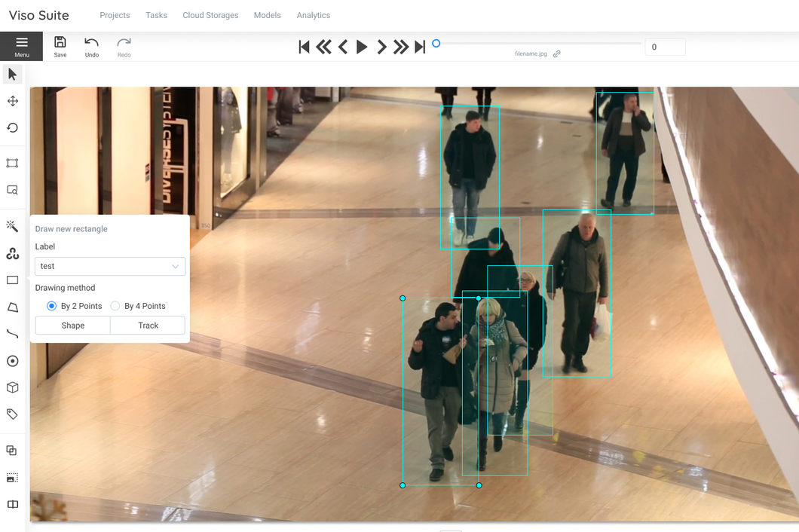Click the bottom-right handle of selected box

point(479,485)
